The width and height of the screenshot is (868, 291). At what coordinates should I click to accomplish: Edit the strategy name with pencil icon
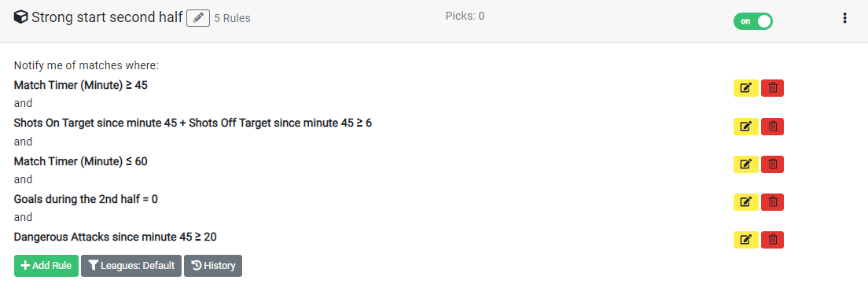click(x=198, y=18)
